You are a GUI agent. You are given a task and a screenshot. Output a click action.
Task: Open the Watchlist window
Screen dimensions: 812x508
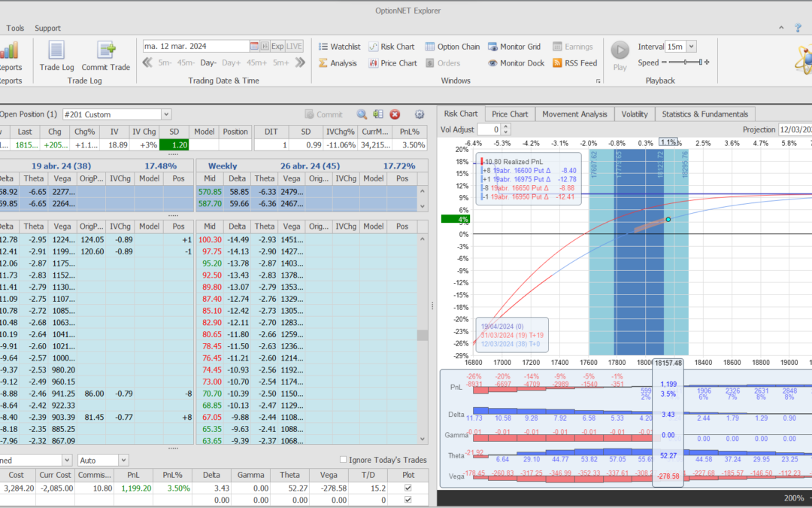click(340, 47)
